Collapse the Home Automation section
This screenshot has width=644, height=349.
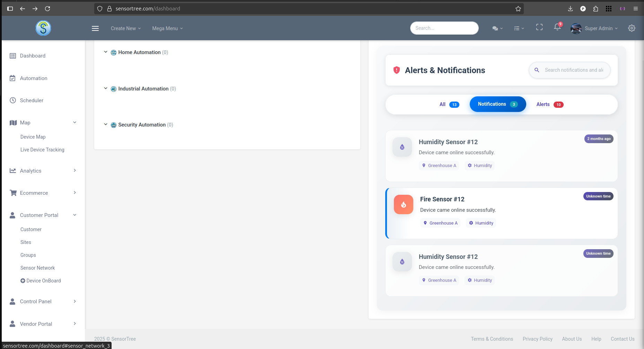click(x=106, y=52)
